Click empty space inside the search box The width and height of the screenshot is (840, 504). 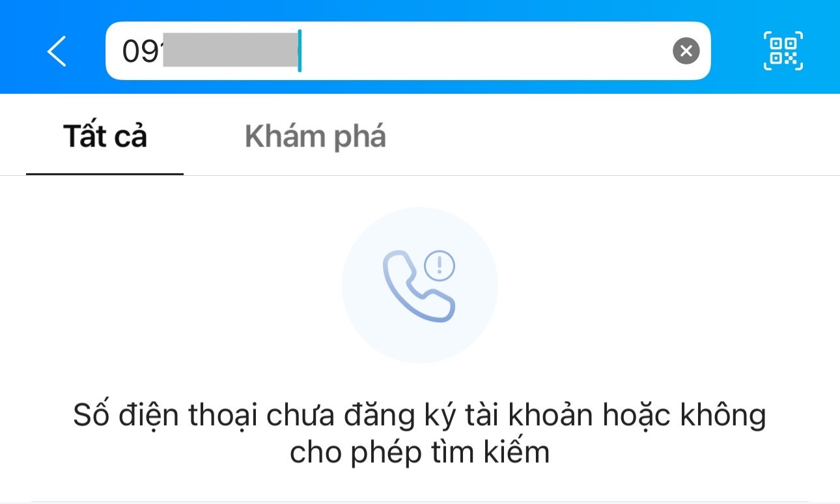485,51
